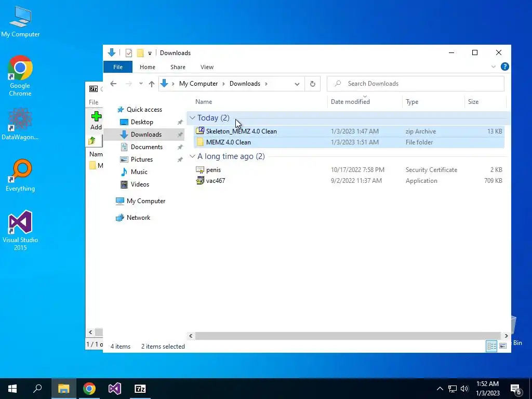This screenshot has width=532, height=399.
Task: Collapse the A long time ago group
Action: click(x=192, y=156)
